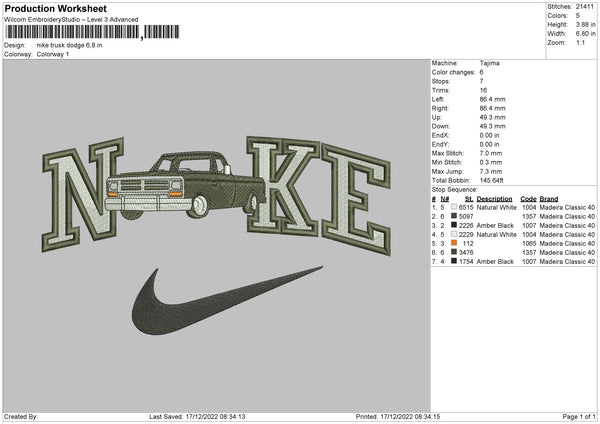This screenshot has width=600, height=424.
Task: Click the EndX value 0.00 in
Action: (x=489, y=135)
